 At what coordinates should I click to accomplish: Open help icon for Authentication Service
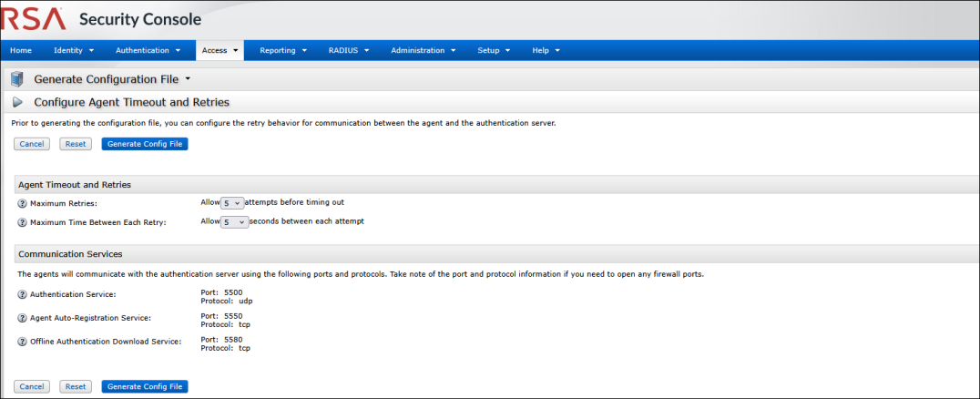(23, 294)
